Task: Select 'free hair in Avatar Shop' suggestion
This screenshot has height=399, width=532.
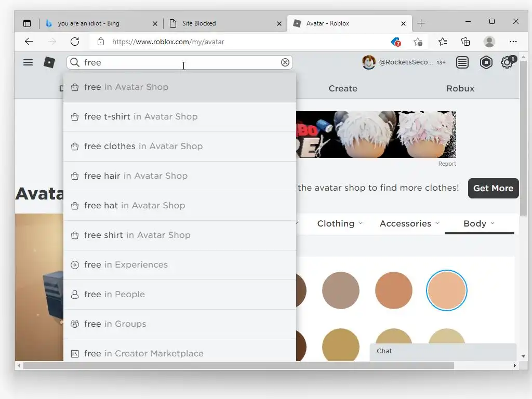Action: 180,176
